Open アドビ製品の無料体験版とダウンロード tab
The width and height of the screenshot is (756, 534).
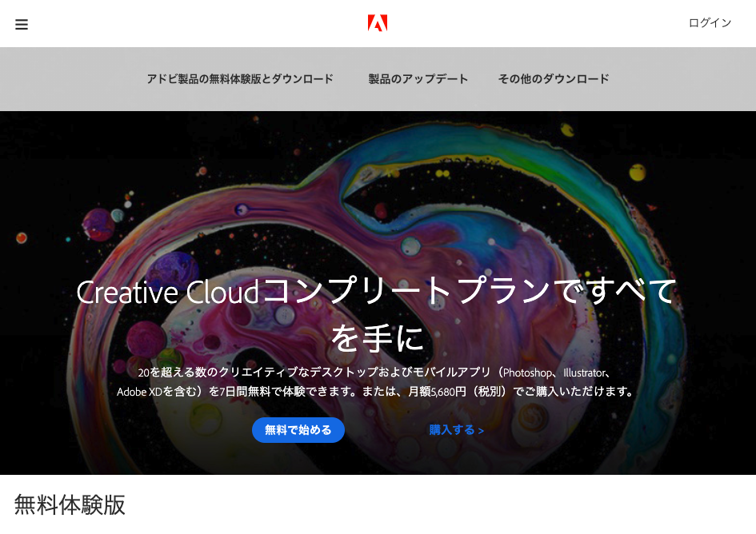point(240,79)
